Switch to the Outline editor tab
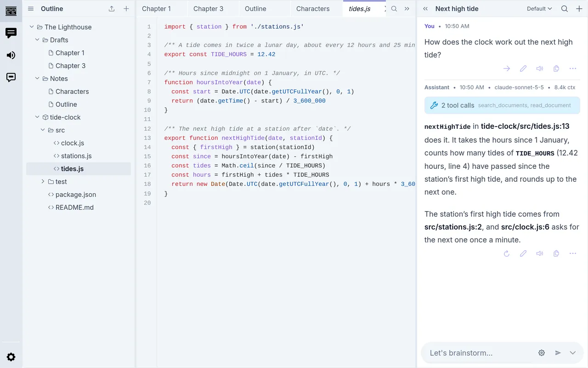 click(255, 9)
